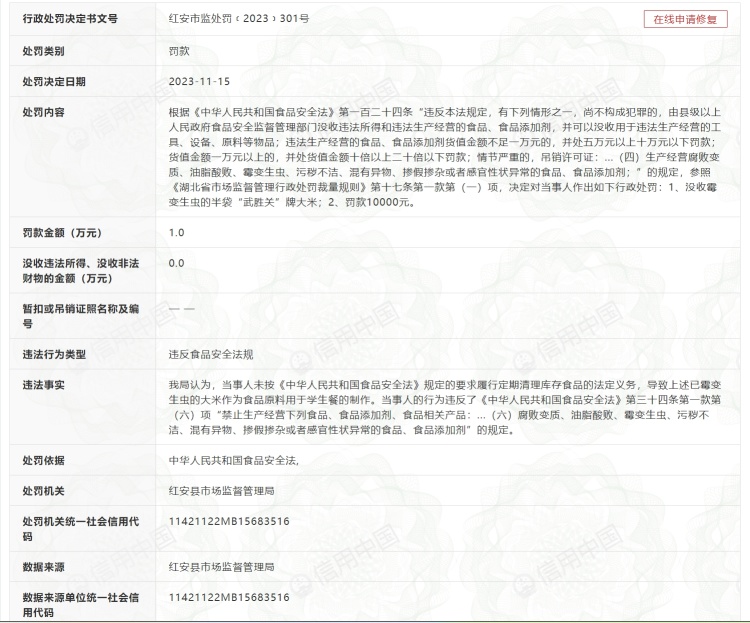
Task: Click the decision number 红安市监处罚〔2023〕301号
Action: [239, 19]
